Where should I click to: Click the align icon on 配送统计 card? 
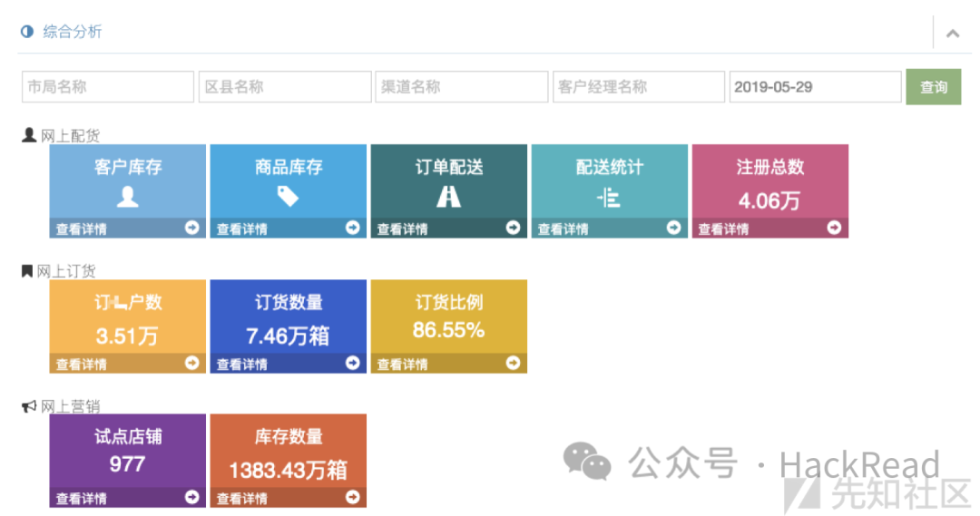point(609,199)
